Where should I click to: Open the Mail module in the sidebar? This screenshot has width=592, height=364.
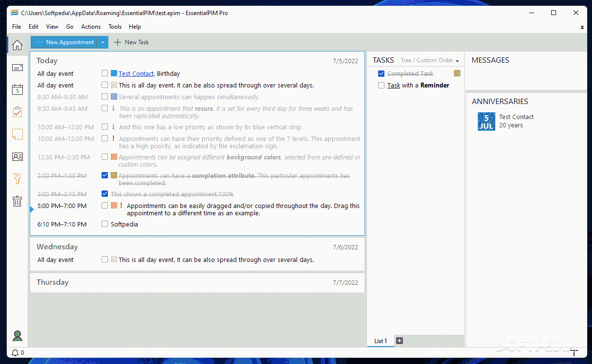(x=17, y=67)
